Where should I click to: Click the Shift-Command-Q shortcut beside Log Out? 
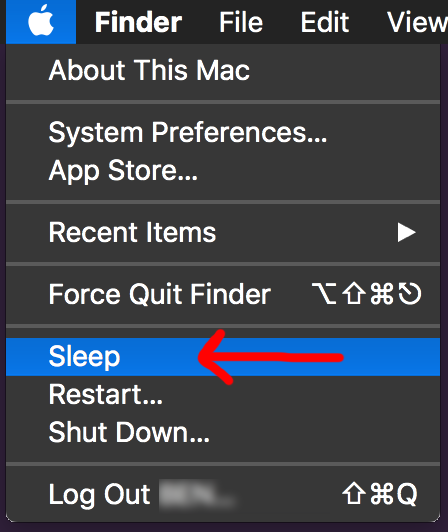380,494
